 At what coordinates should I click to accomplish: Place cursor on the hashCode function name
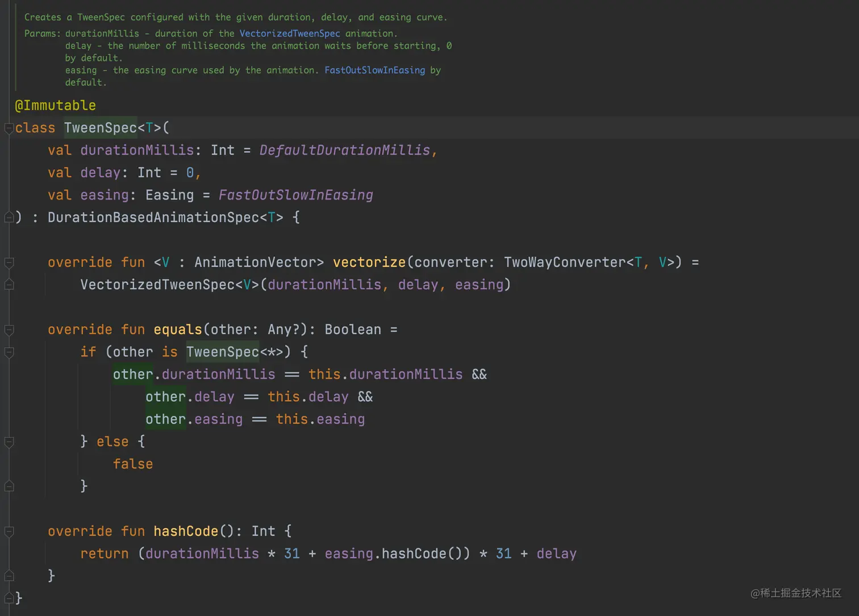pos(186,531)
